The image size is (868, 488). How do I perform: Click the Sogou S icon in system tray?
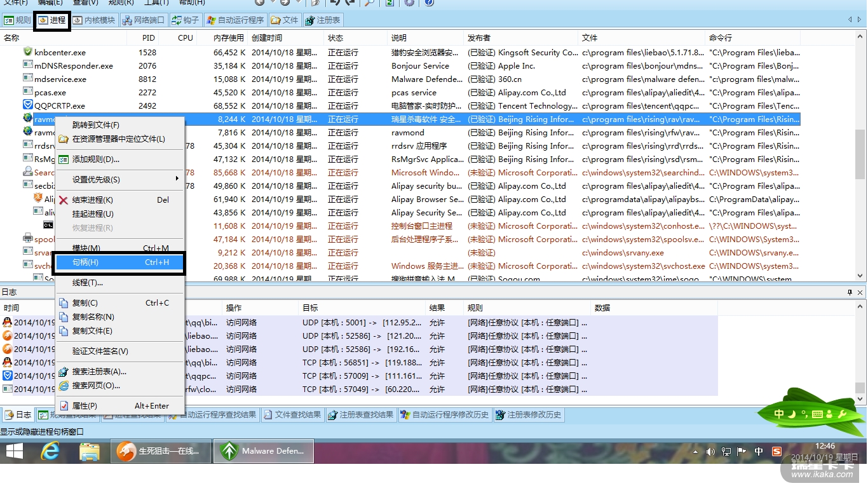(776, 452)
